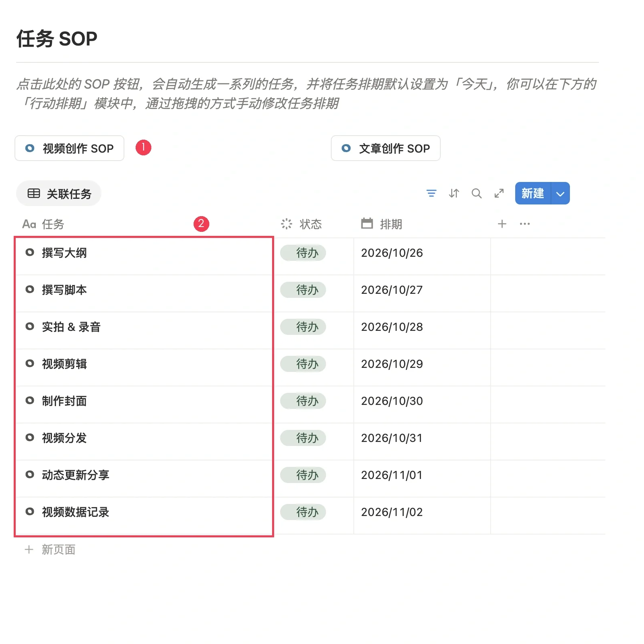Change 待办 status of 视频数据记录
The height and width of the screenshot is (644, 644).
tap(303, 512)
